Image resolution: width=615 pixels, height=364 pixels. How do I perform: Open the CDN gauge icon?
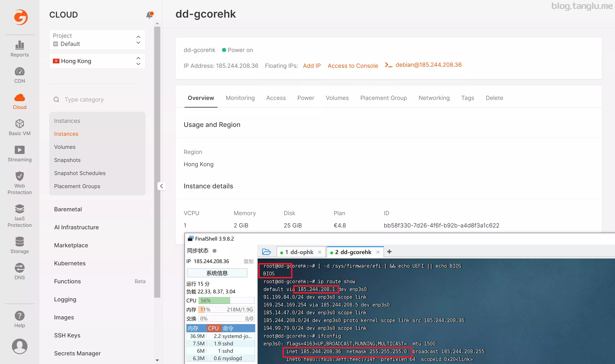tap(19, 72)
